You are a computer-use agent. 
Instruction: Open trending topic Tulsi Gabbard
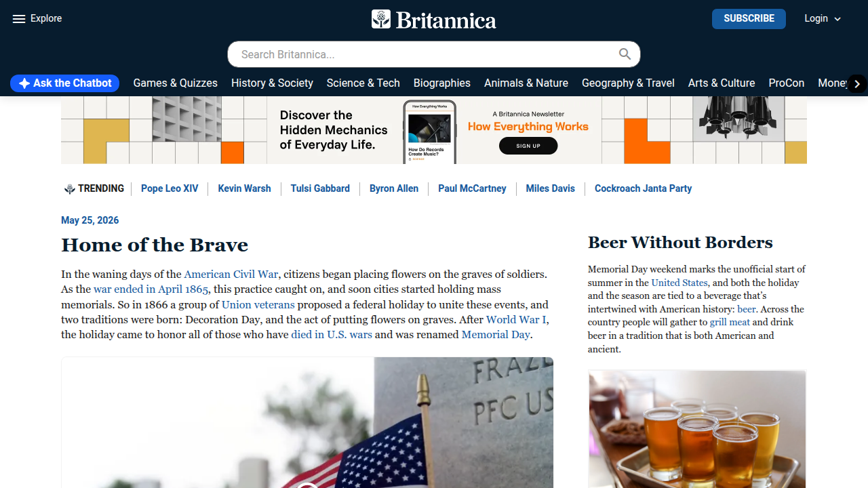click(x=320, y=188)
